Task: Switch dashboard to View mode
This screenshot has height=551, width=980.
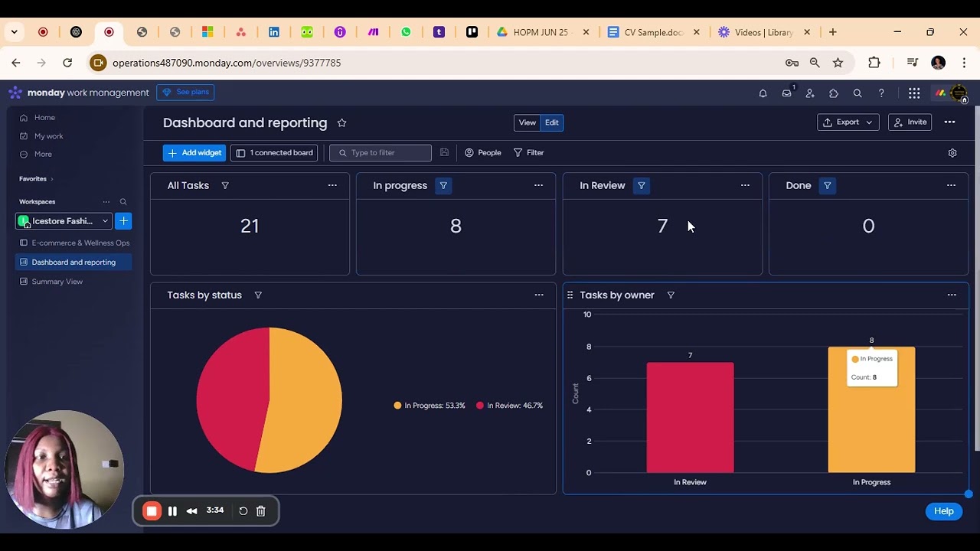Action: pos(528,122)
